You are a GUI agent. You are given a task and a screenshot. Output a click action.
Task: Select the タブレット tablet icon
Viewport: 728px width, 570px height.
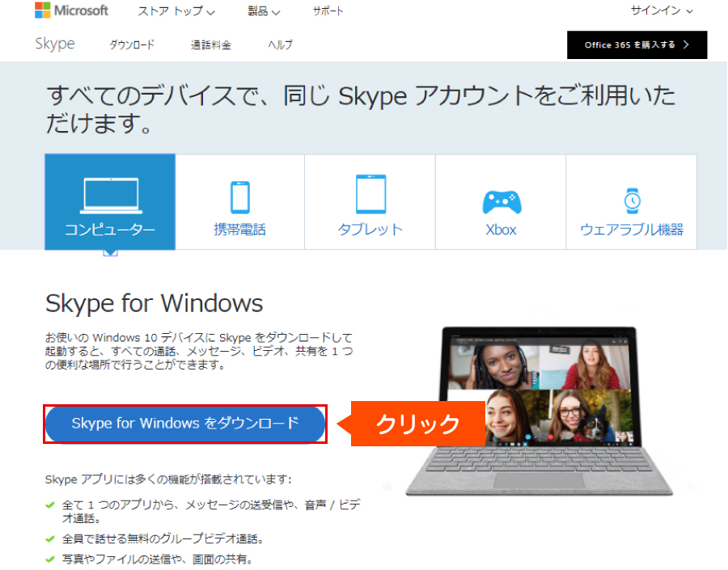pyautogui.click(x=370, y=194)
